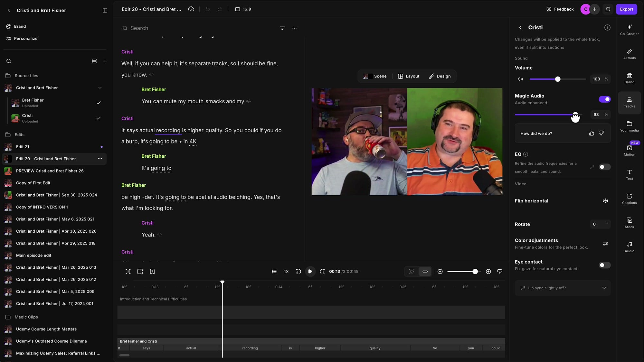Switch to the stacked timeline view
The image size is (644, 362).
pyautogui.click(x=411, y=272)
